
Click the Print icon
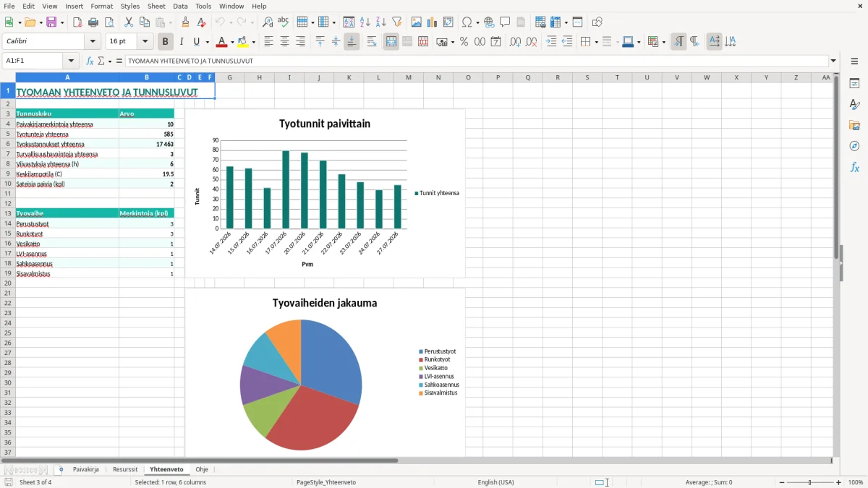(x=93, y=22)
